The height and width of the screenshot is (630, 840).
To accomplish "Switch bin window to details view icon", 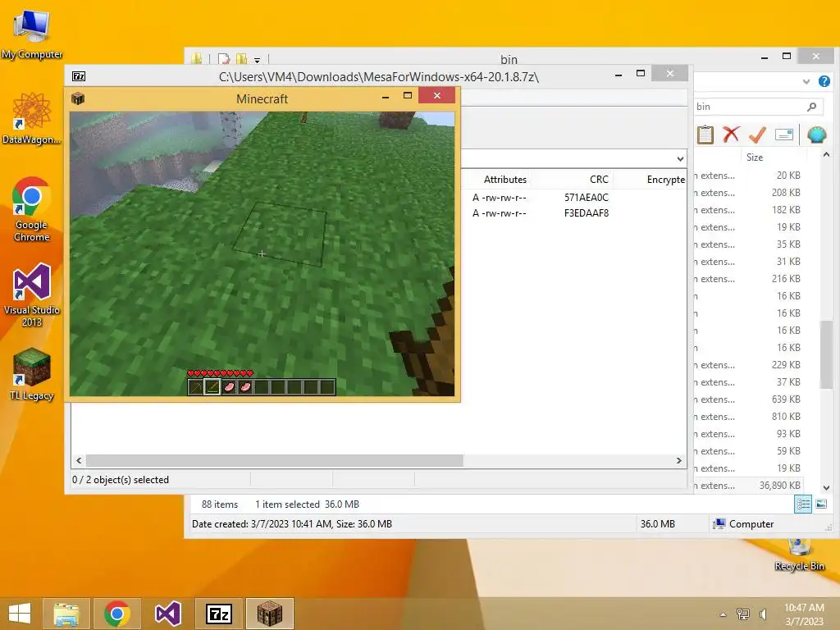I will pos(803,504).
